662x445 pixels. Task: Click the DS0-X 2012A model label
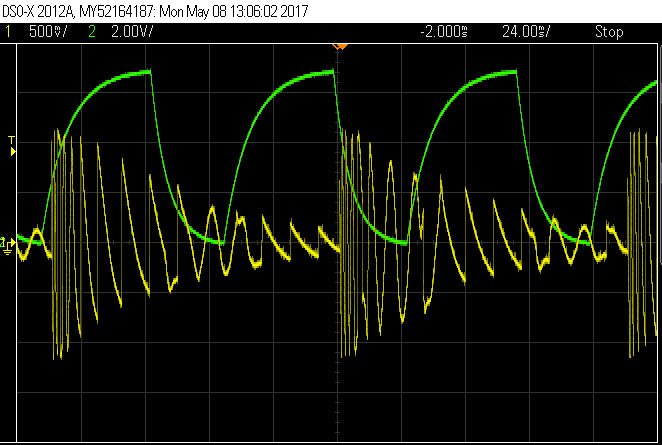(37, 12)
